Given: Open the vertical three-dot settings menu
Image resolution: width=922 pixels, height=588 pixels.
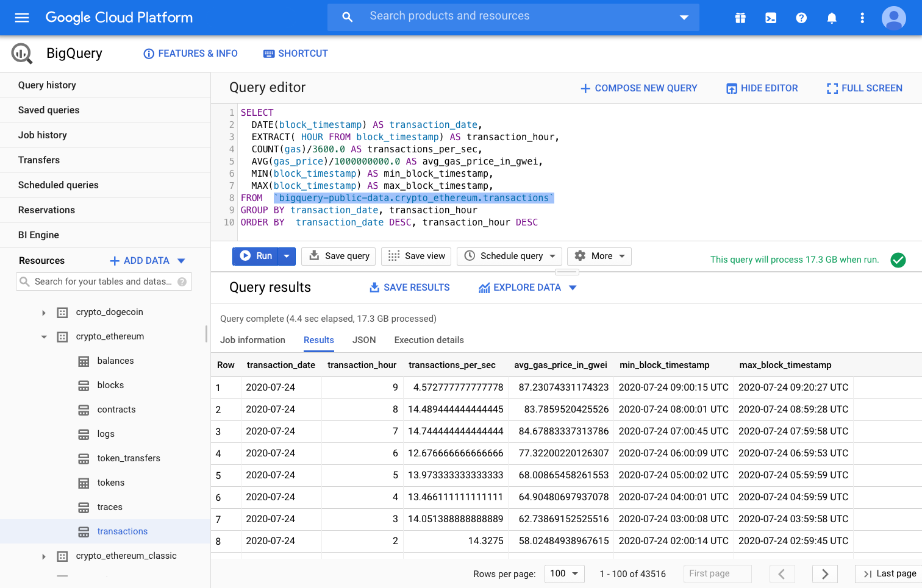Looking at the screenshot, I should (862, 18).
